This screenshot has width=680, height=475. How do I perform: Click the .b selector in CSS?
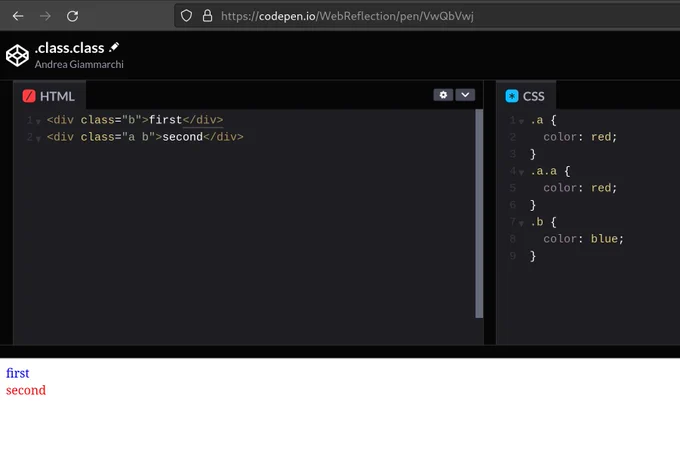(x=537, y=222)
